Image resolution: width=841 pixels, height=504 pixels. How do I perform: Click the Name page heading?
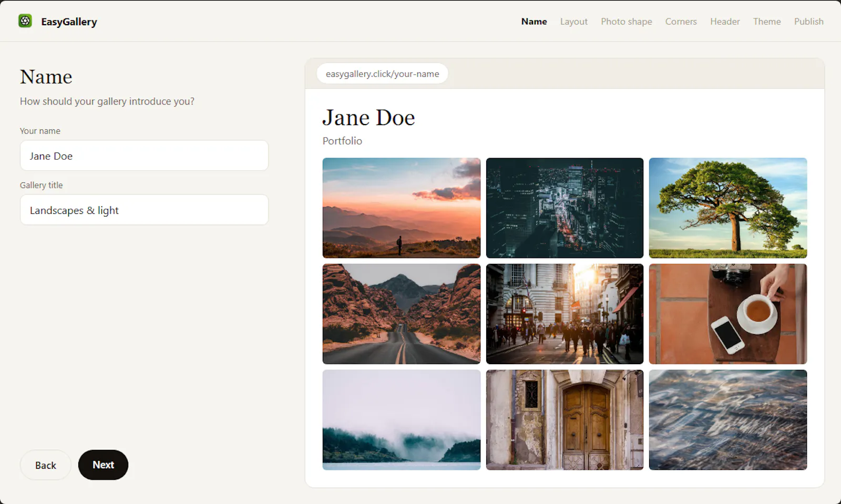tap(46, 77)
